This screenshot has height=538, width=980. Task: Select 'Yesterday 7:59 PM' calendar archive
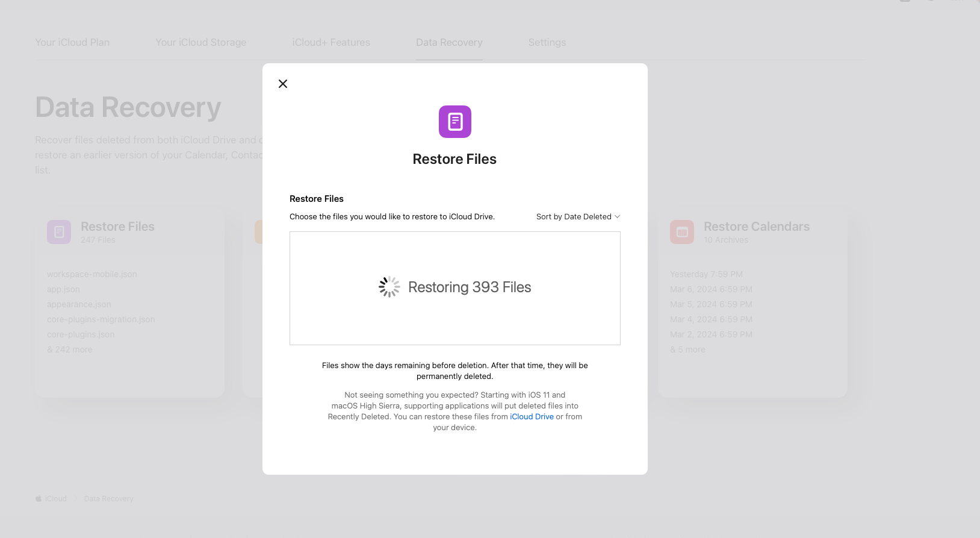click(x=706, y=274)
